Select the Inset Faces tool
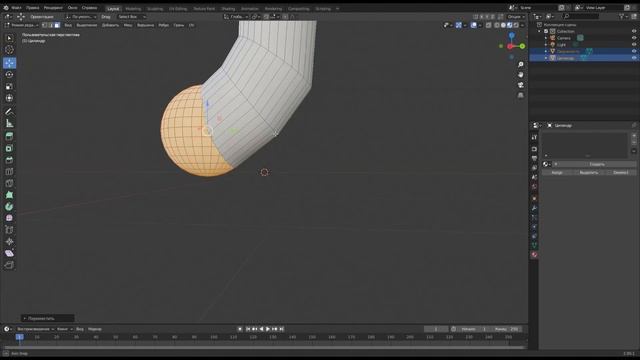The height and width of the screenshot is (360, 640). click(9, 148)
